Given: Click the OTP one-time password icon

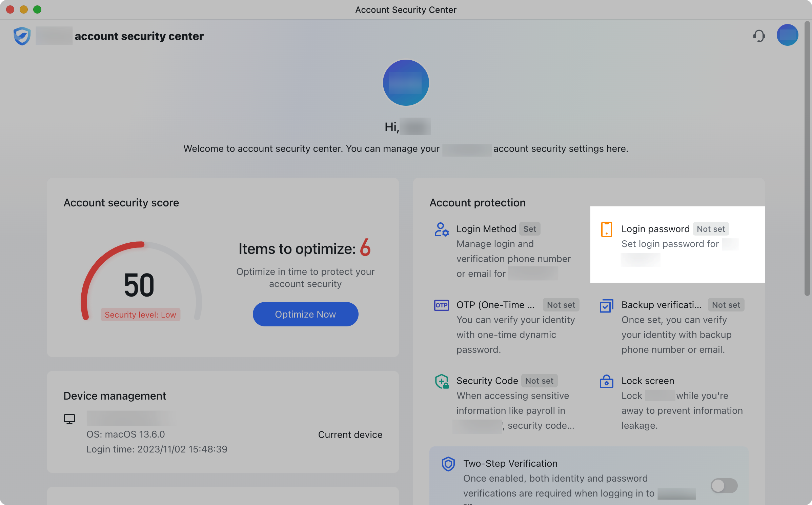Looking at the screenshot, I should 442,305.
